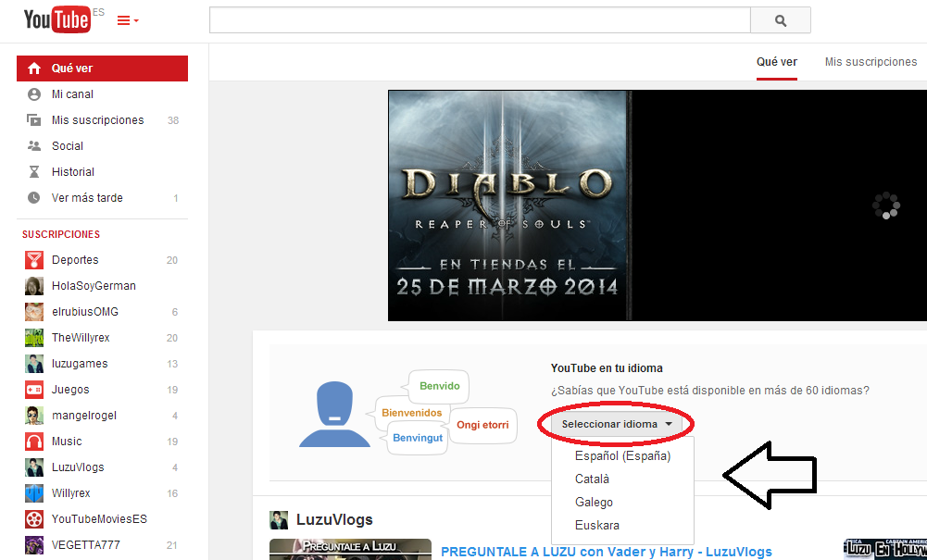The height and width of the screenshot is (560, 927).
Task: Switch to Mis suscripciones tab
Action: [x=871, y=62]
